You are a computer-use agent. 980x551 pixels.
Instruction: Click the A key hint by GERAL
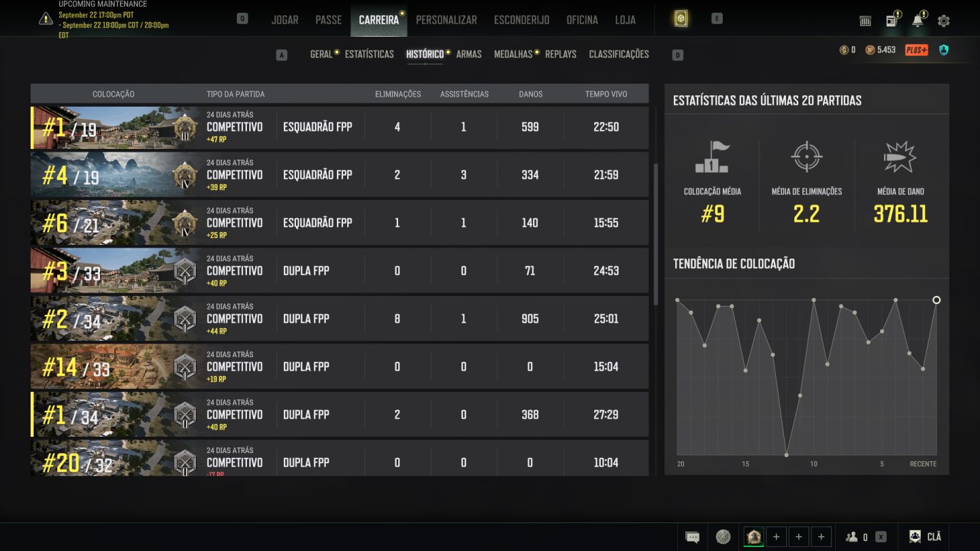(282, 55)
